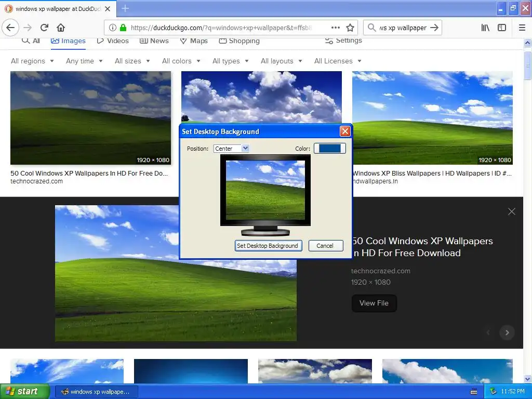Click the system tray keyboard icon
Screen dimensions: 532x399
pos(474,392)
